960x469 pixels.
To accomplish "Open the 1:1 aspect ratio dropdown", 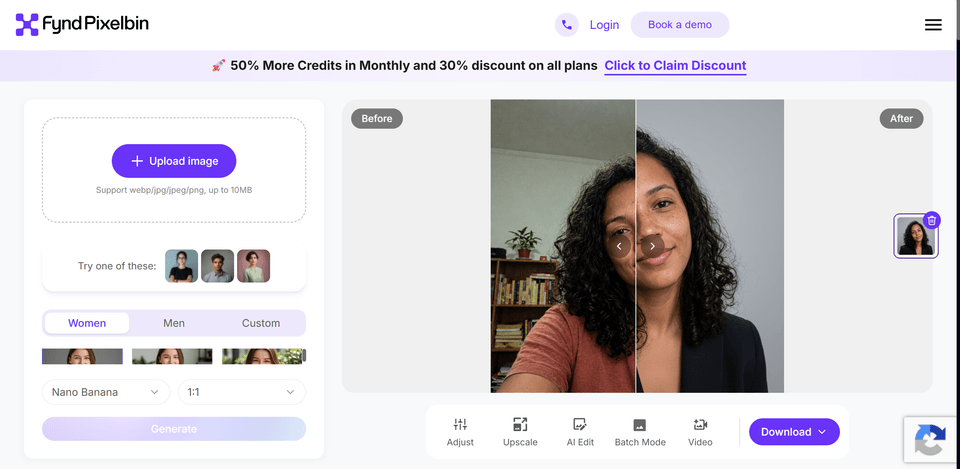I will point(242,392).
